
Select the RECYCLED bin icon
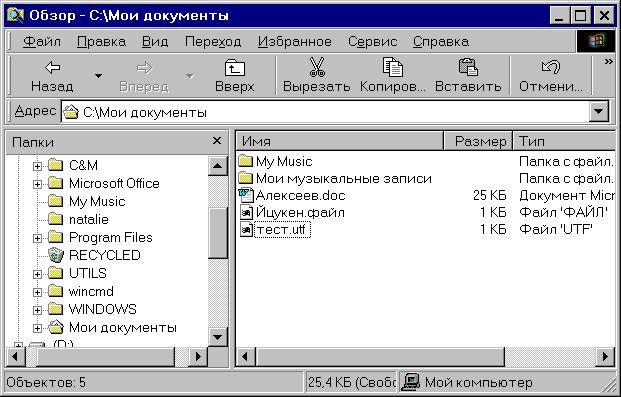55,256
